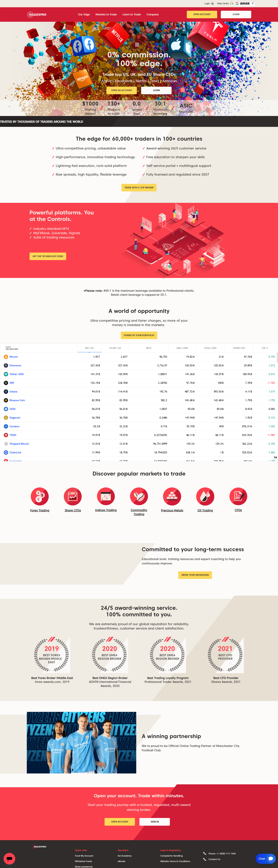Click the Ethereum coin icon
The height and width of the screenshot is (868, 278).
pos(6,366)
